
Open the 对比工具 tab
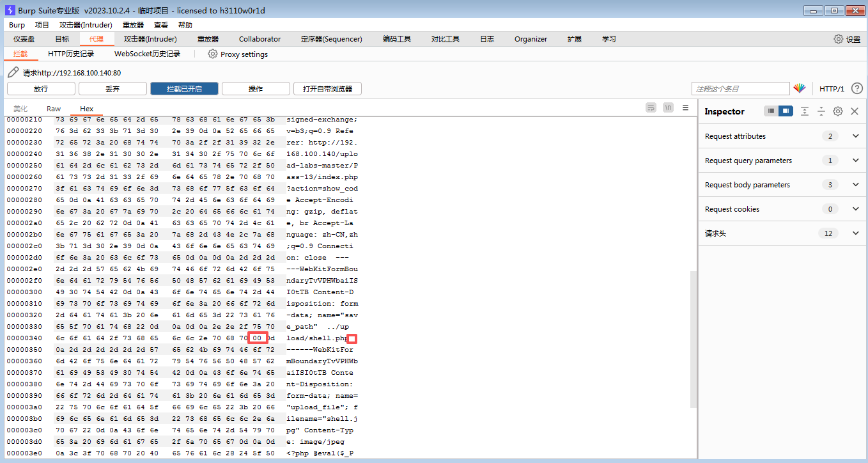446,39
